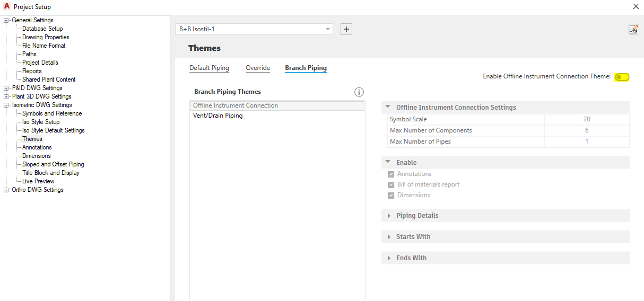Open Iso Style Setup in the tree
644x301 pixels.
(41, 122)
